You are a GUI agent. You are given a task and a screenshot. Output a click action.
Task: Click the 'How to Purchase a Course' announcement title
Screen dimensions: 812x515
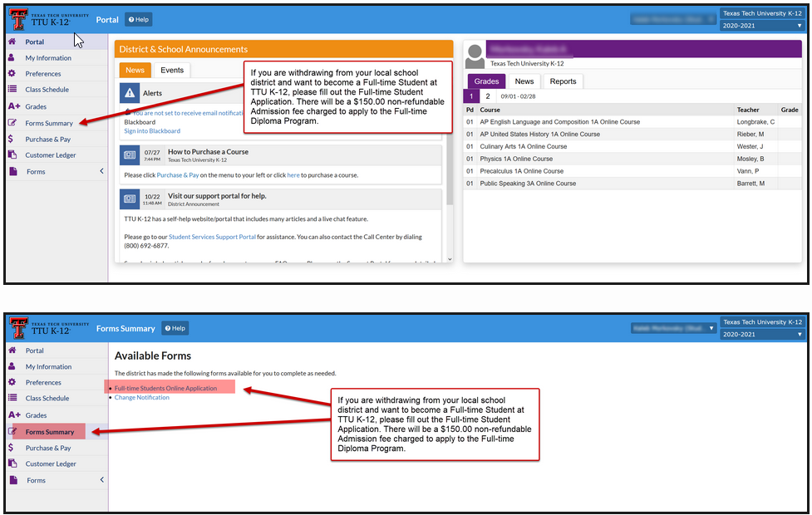208,152
